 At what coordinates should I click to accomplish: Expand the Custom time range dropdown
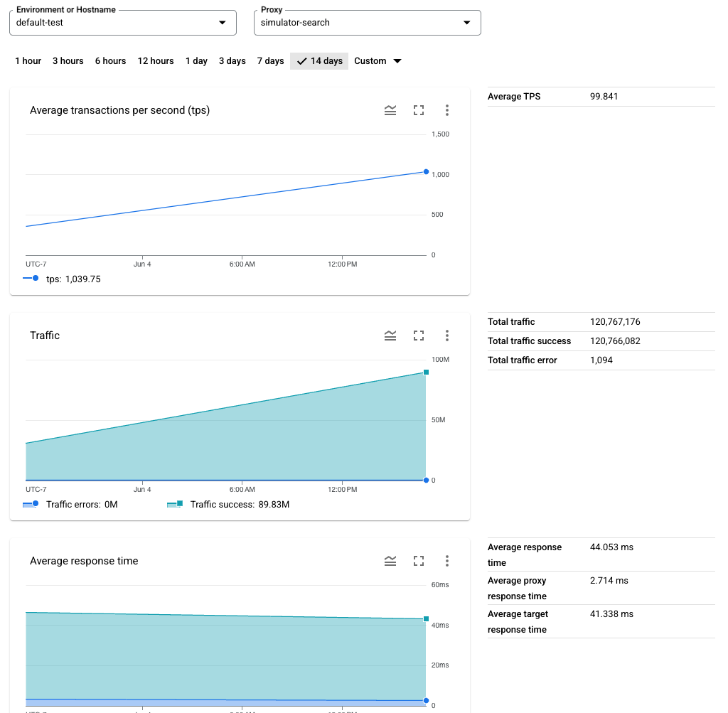(x=377, y=61)
